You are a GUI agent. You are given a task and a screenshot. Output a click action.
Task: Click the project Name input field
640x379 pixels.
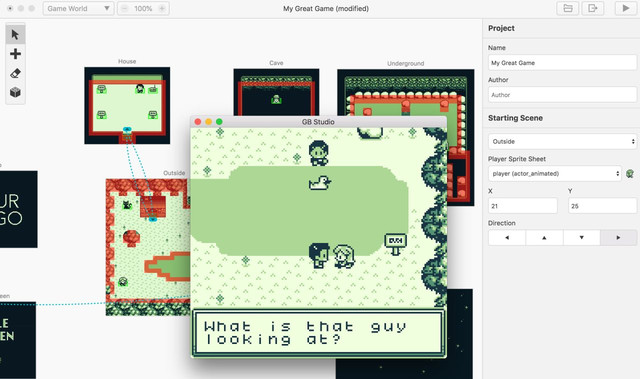point(562,63)
